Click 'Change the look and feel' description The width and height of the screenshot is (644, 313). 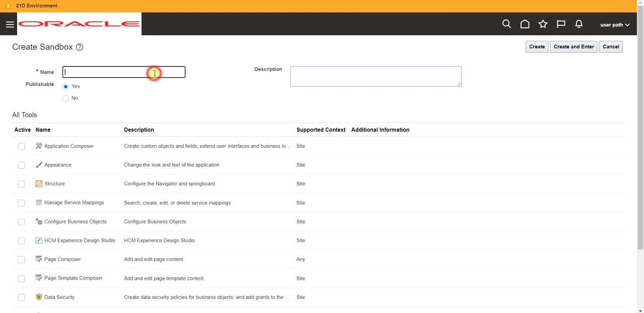pos(172,165)
